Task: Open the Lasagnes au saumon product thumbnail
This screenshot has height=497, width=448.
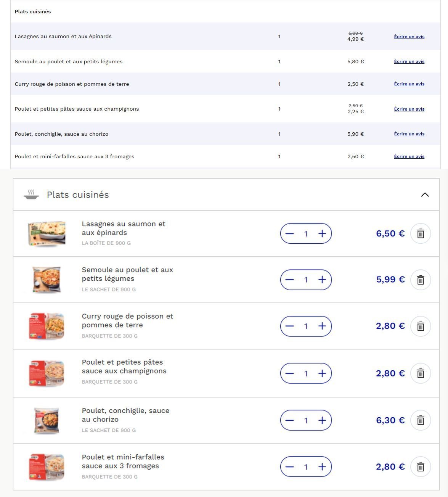Action: pos(47,233)
